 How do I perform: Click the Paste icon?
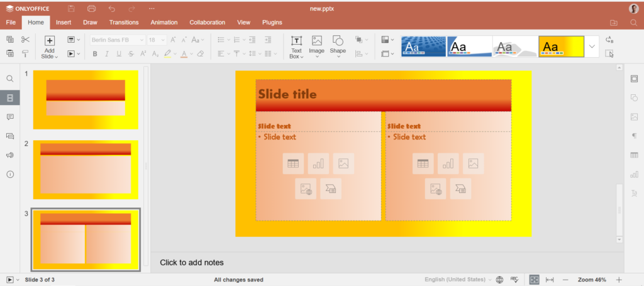tap(10, 53)
